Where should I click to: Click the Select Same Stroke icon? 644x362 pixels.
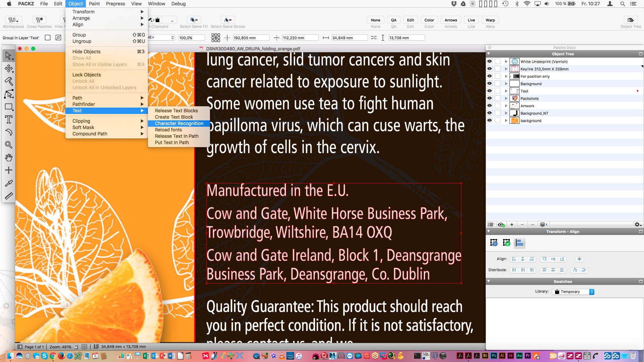coord(228,20)
